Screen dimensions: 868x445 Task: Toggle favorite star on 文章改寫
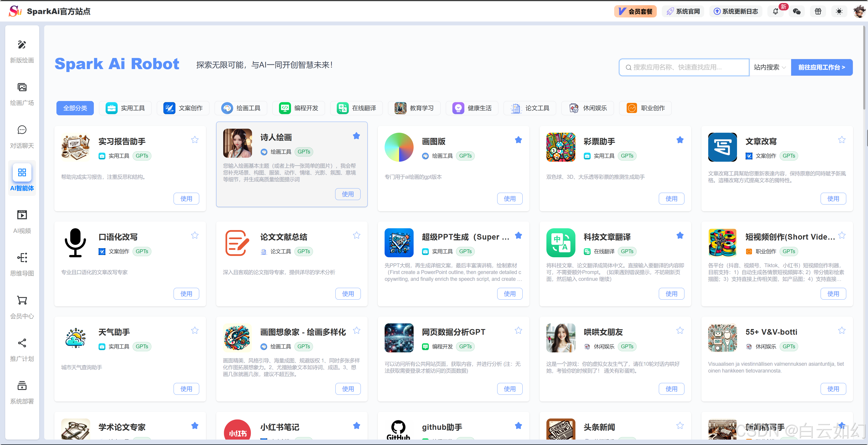[x=842, y=140]
